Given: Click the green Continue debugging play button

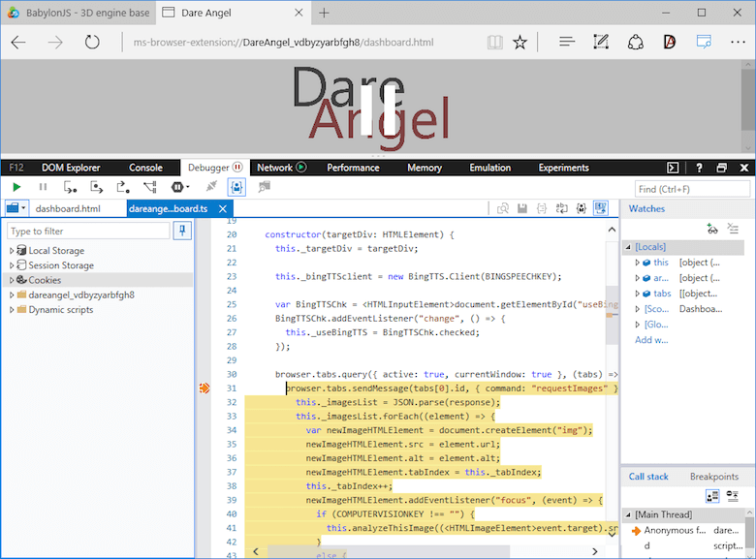Looking at the screenshot, I should coord(16,187).
